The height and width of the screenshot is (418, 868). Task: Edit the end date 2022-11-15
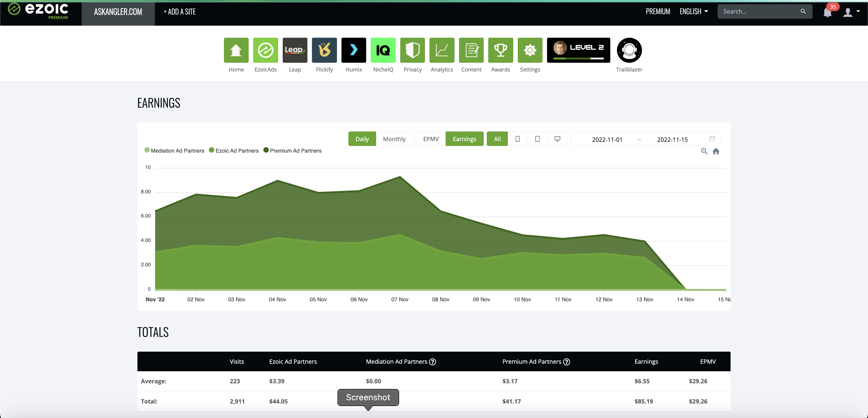pos(672,139)
